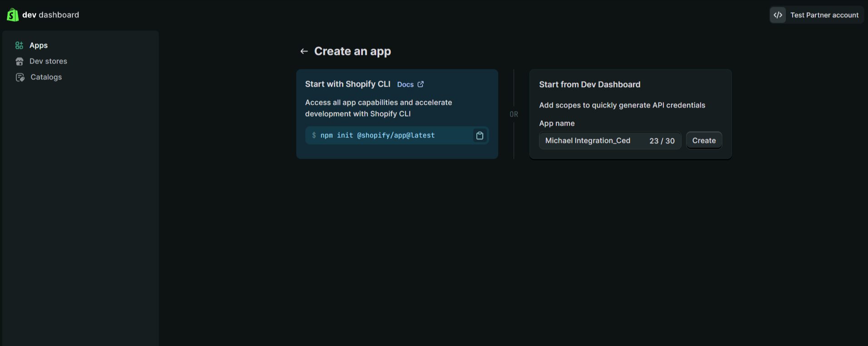Click the npm init @shopify/app@latest command text
This screenshot has height=346, width=868.
point(378,135)
